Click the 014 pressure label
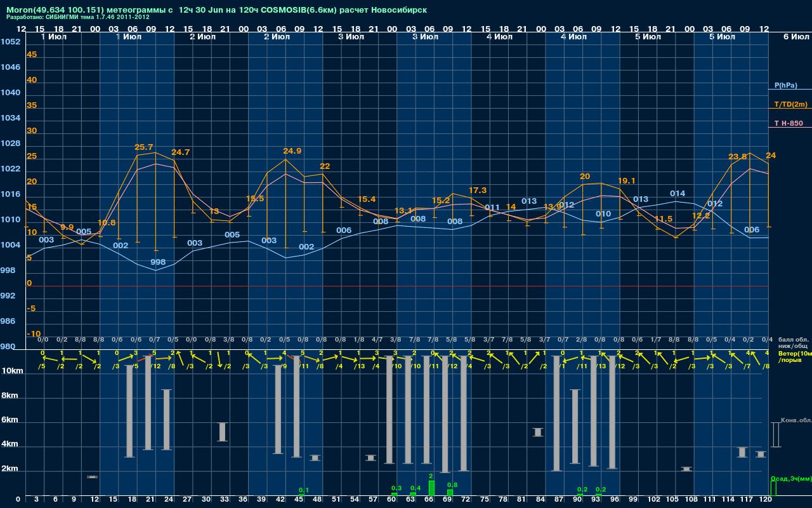812x508 pixels. pyautogui.click(x=678, y=194)
